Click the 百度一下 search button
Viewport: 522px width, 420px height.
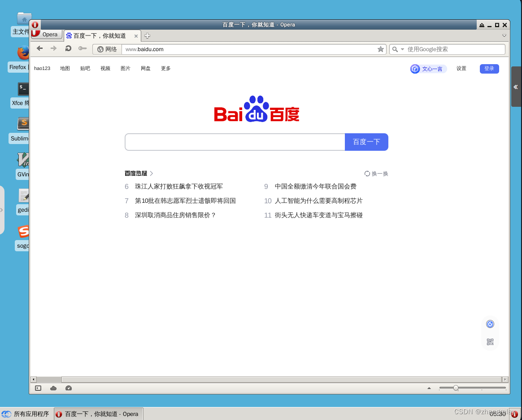[x=366, y=142]
